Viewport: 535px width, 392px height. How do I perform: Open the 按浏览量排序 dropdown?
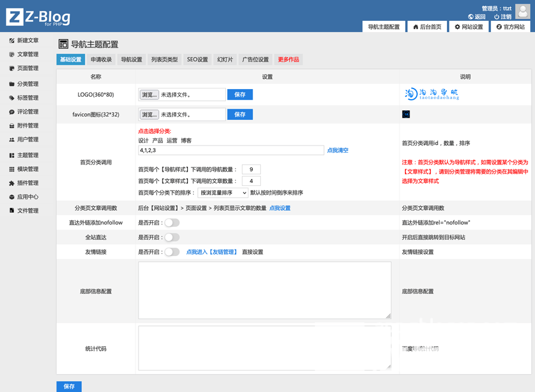point(223,192)
